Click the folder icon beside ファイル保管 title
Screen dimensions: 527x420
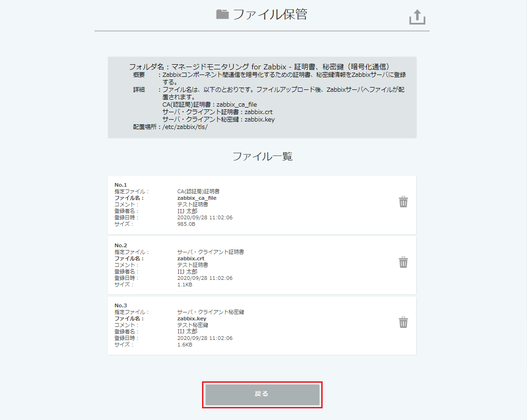coord(222,14)
